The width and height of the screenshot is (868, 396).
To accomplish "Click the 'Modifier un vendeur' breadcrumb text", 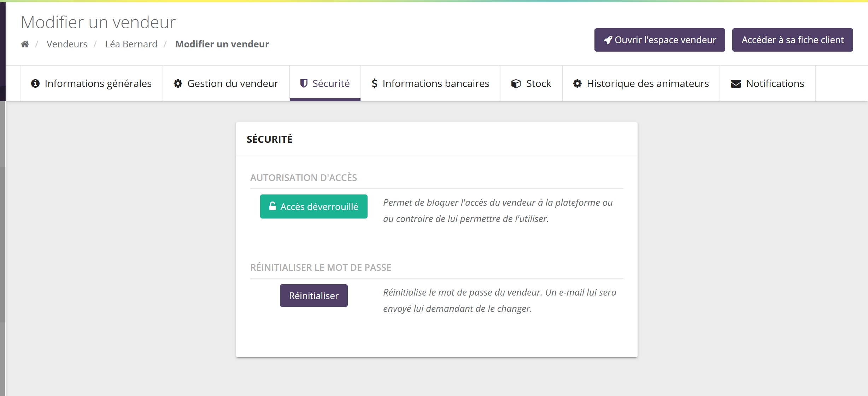I will 222,44.
